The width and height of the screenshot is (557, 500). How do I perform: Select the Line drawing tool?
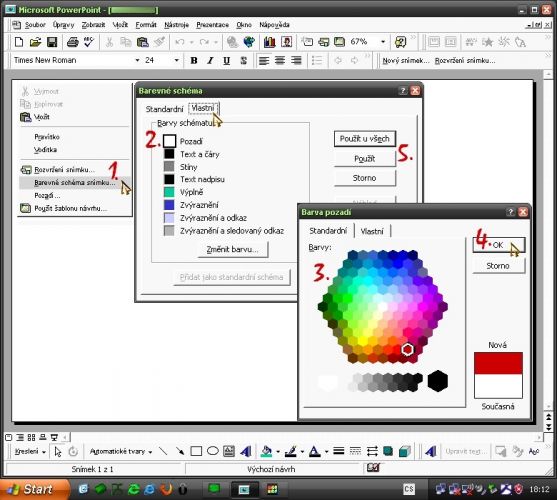point(163,451)
